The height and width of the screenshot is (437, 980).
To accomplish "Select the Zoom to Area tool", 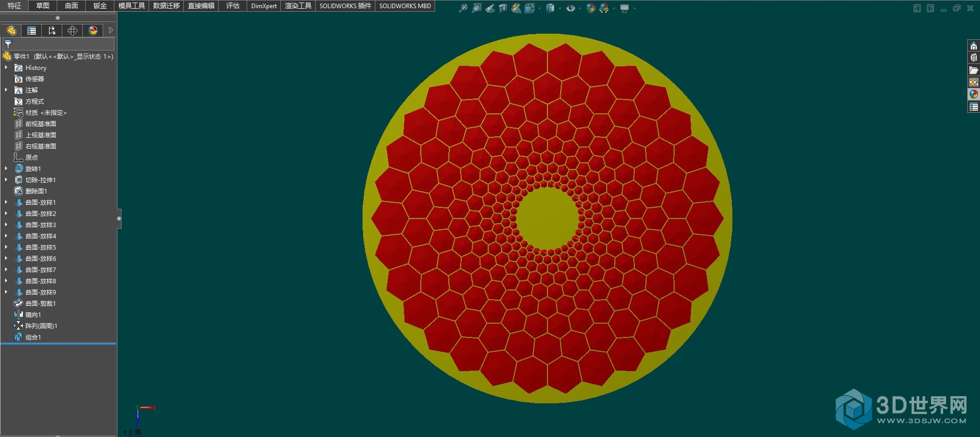I will [x=476, y=8].
